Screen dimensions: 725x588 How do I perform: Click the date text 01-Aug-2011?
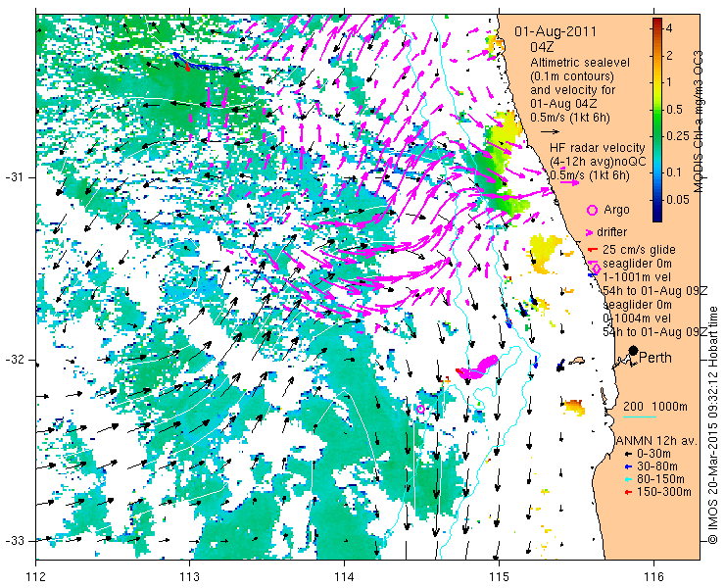tap(556, 32)
